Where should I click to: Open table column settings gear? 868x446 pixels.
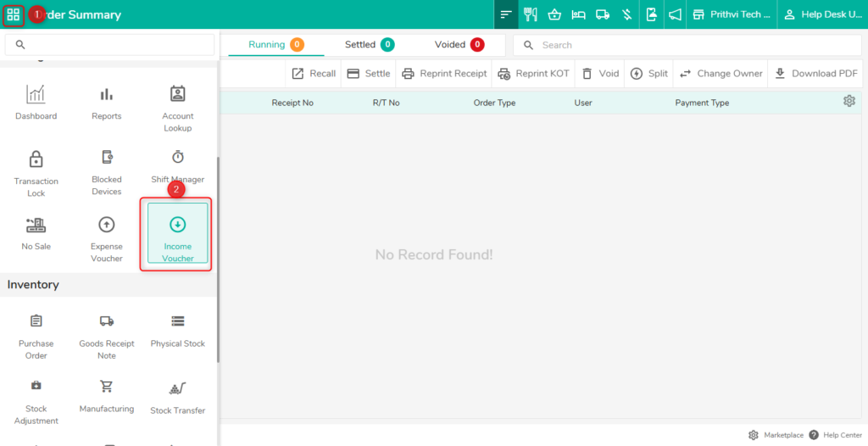tap(849, 101)
